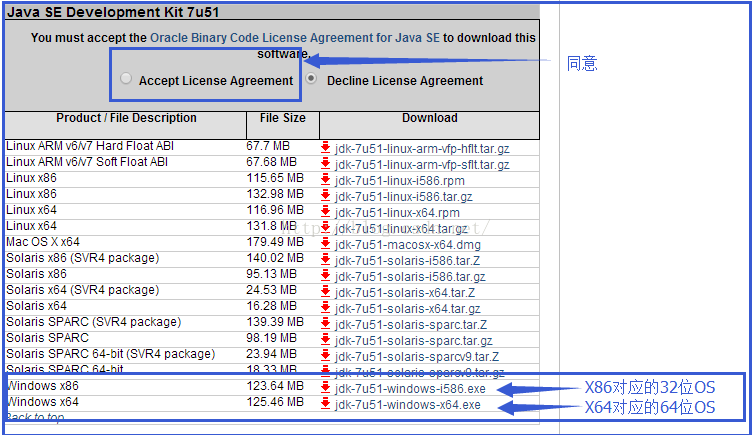Image resolution: width=752 pixels, height=435 pixels.
Task: Click download arrow icon for windows-x64.exe
Action: [x=326, y=403]
